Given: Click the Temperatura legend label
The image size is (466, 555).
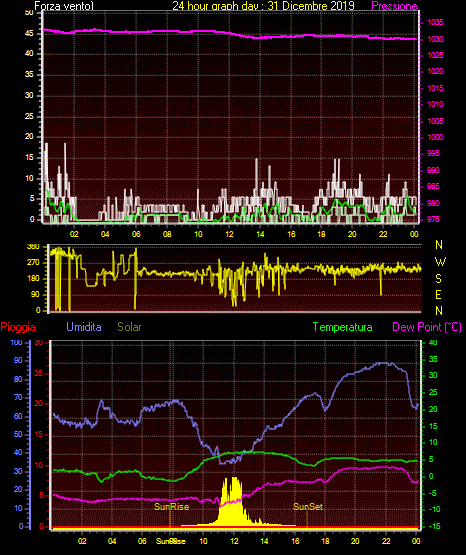Looking at the screenshot, I should (343, 327).
